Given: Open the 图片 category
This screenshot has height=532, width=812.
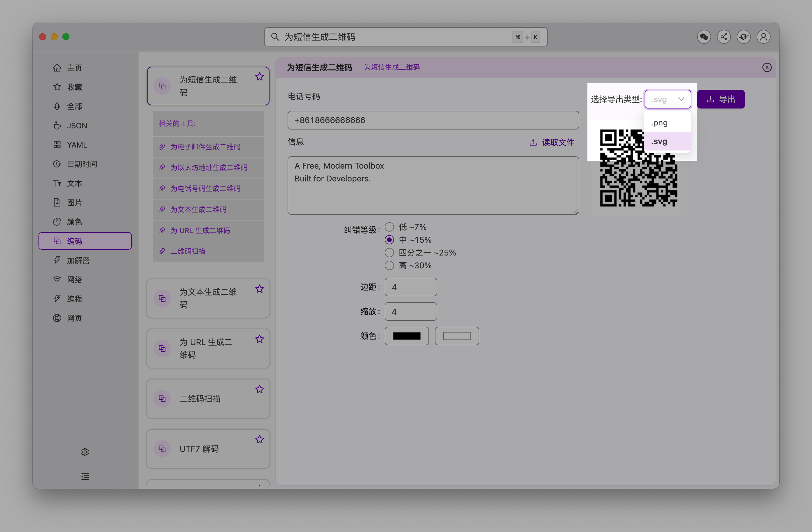Looking at the screenshot, I should click(85, 203).
